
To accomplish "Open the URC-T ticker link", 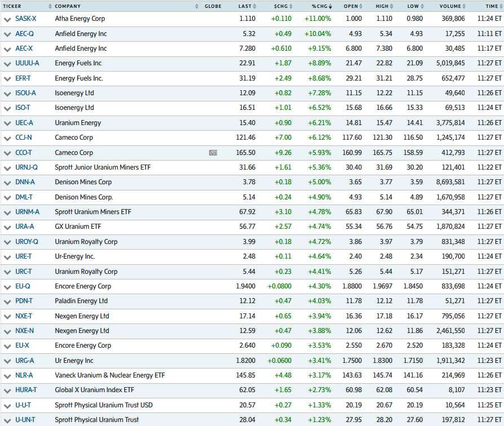I will point(24,272).
